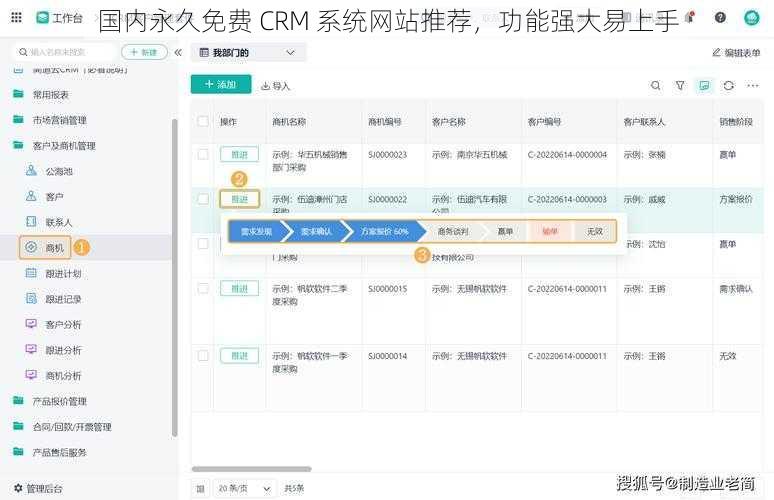Click the horizontal table scrollbar
Screen dimensions: 774x500
(251, 469)
